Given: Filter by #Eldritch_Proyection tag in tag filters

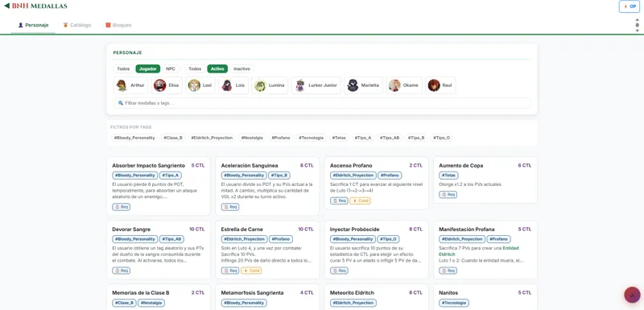Looking at the screenshot, I should click(212, 138).
